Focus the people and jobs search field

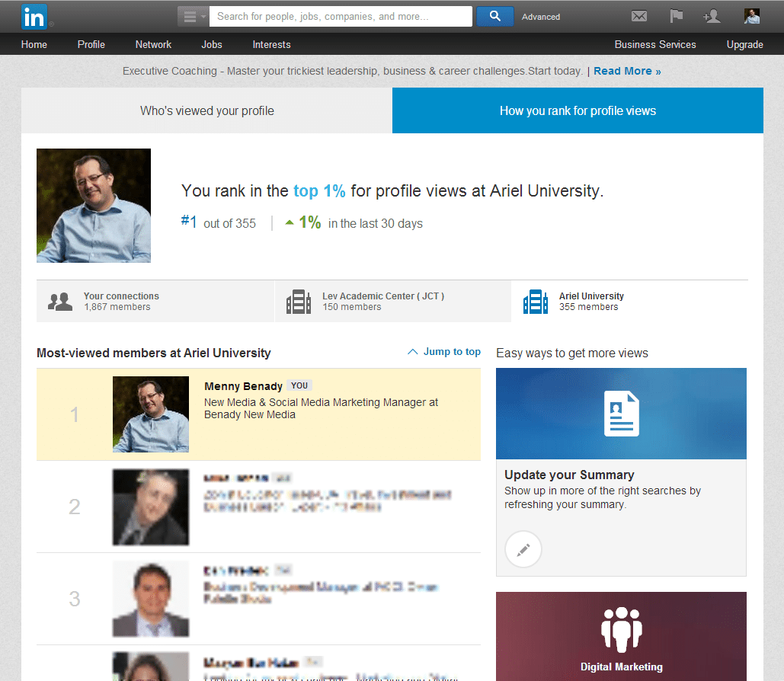341,17
